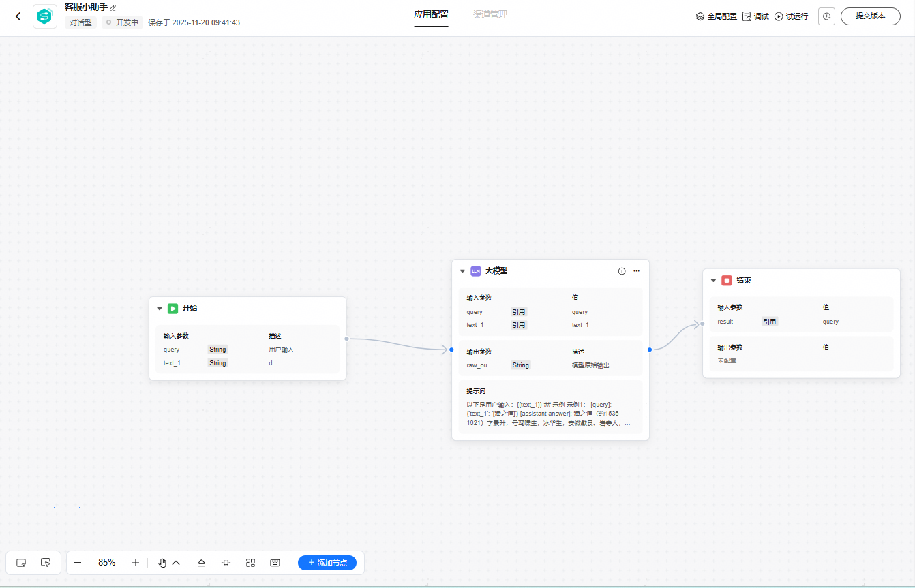
Task: Expand the hand tool mode chevron
Action: tap(176, 563)
